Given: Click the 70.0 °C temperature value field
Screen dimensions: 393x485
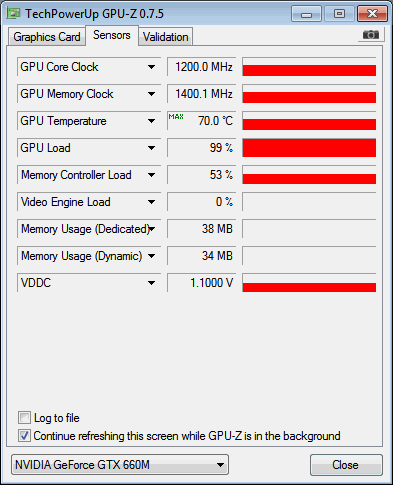Looking at the screenshot, I should pyautogui.click(x=201, y=121).
